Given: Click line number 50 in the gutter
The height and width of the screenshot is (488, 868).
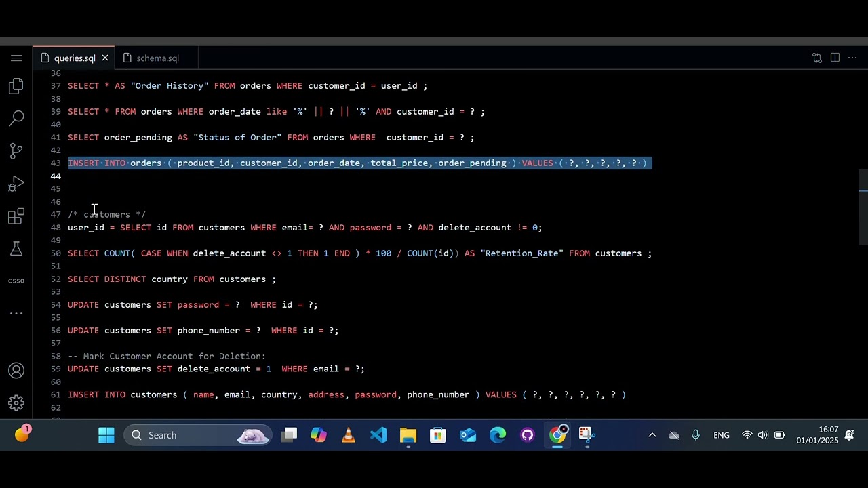Looking at the screenshot, I should pyautogui.click(x=56, y=253).
